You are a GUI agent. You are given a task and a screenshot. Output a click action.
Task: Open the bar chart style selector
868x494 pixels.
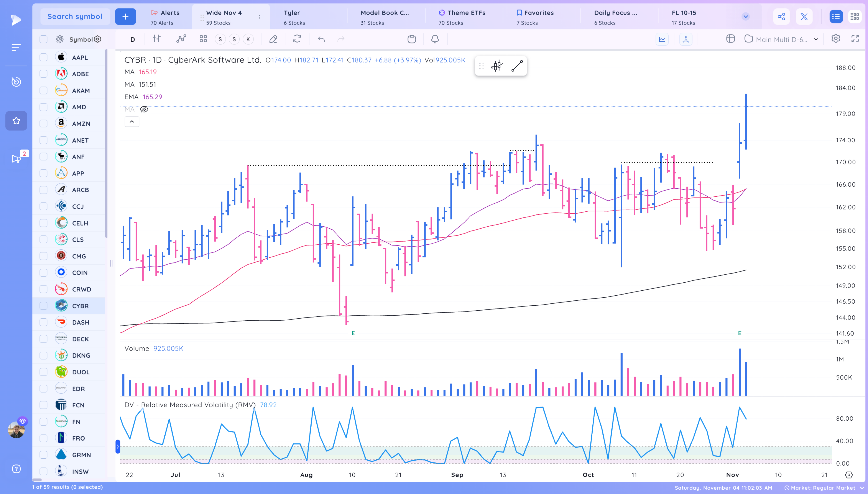pyautogui.click(x=157, y=39)
